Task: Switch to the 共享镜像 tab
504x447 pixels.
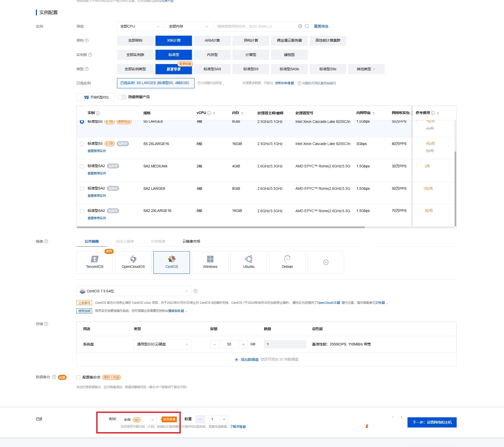Action: pos(158,241)
